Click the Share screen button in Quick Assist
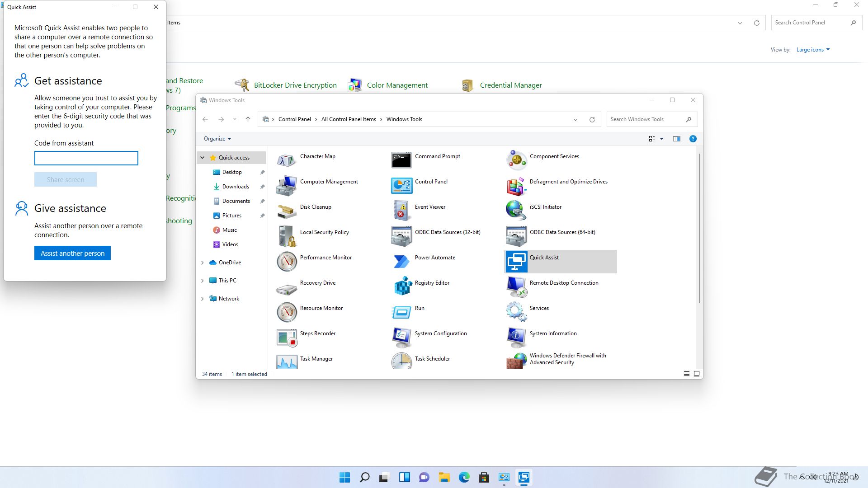The width and height of the screenshot is (868, 488). [66, 180]
